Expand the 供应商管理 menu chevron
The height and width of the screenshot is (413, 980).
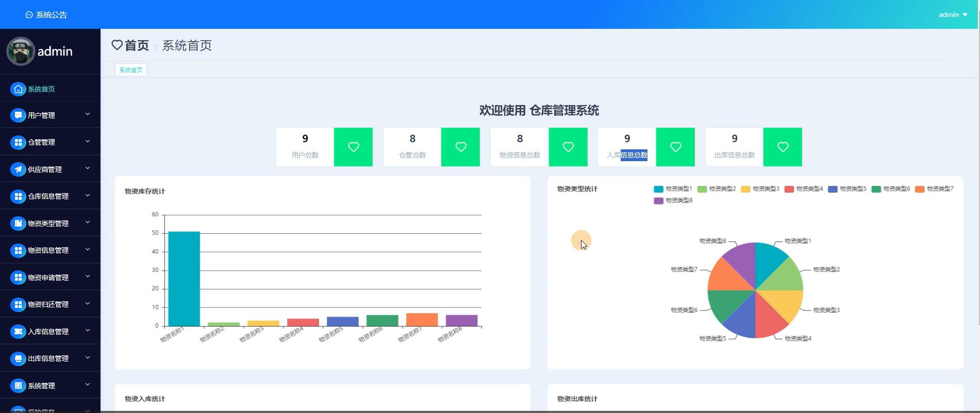click(x=87, y=168)
